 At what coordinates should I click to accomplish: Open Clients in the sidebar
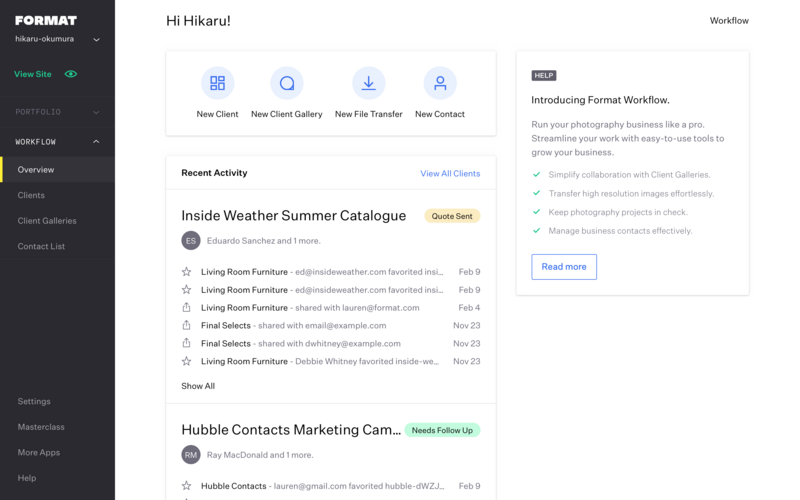click(x=31, y=195)
